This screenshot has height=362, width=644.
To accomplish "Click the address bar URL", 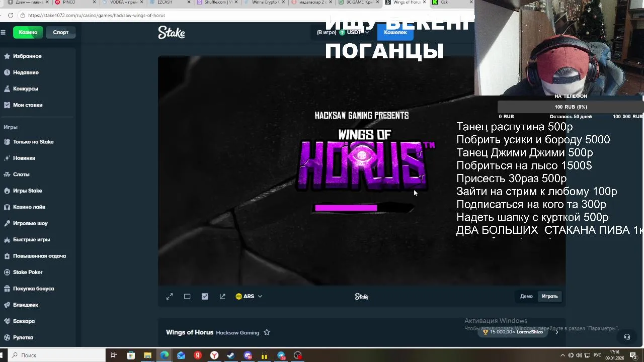I will (97, 16).
